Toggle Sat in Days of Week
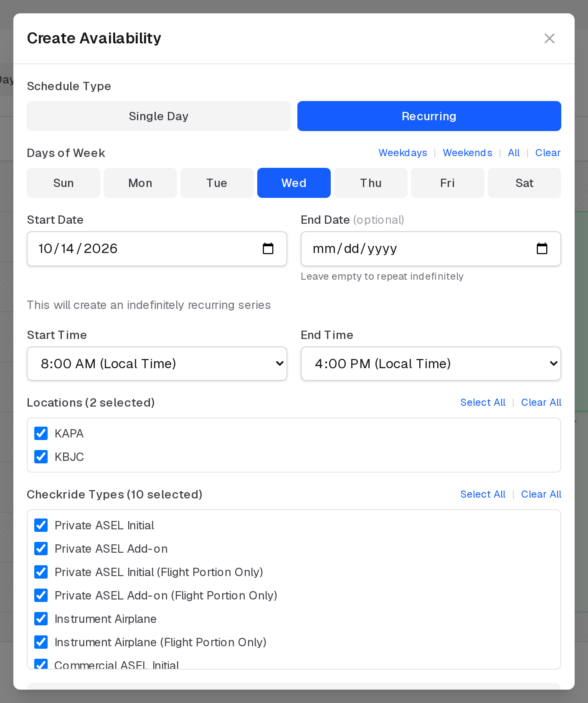This screenshot has width=588, height=703. [x=525, y=183]
